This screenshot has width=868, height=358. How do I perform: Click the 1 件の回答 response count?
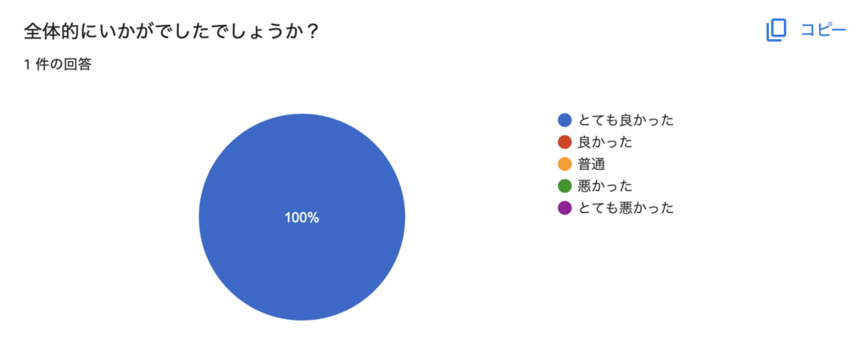58,64
